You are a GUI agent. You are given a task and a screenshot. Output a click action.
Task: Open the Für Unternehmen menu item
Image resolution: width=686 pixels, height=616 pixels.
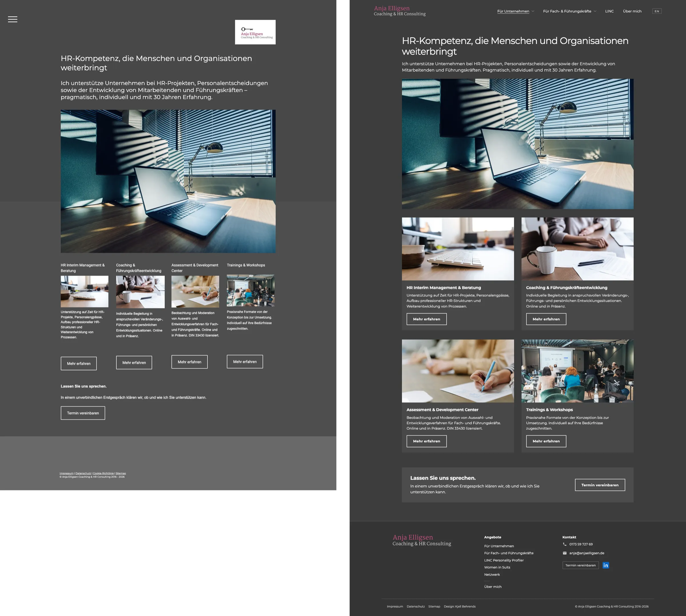513,11
